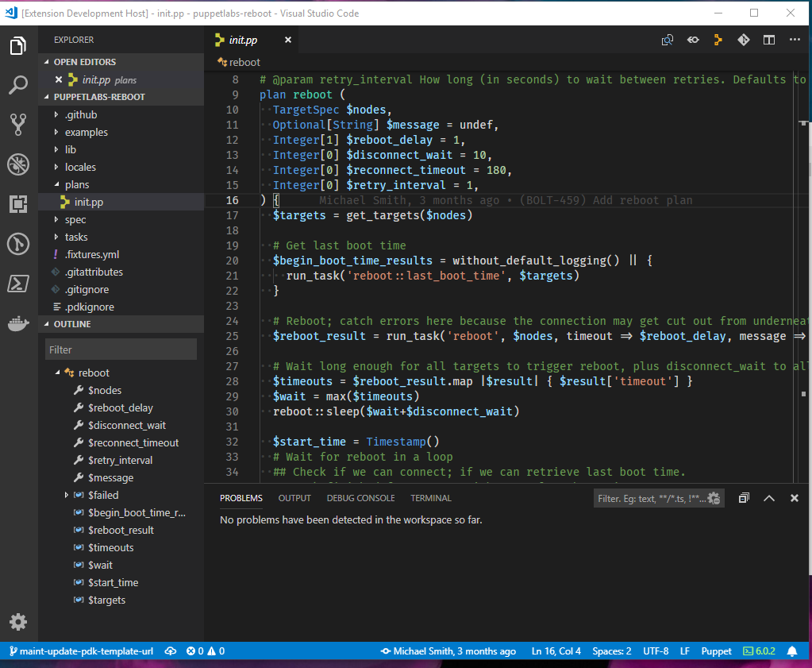Collapse the reboot outline node
This screenshot has height=668, width=812.
click(x=58, y=373)
